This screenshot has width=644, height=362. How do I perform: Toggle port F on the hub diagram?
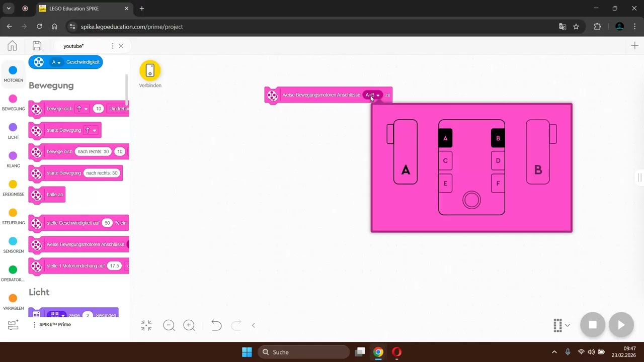(x=498, y=184)
